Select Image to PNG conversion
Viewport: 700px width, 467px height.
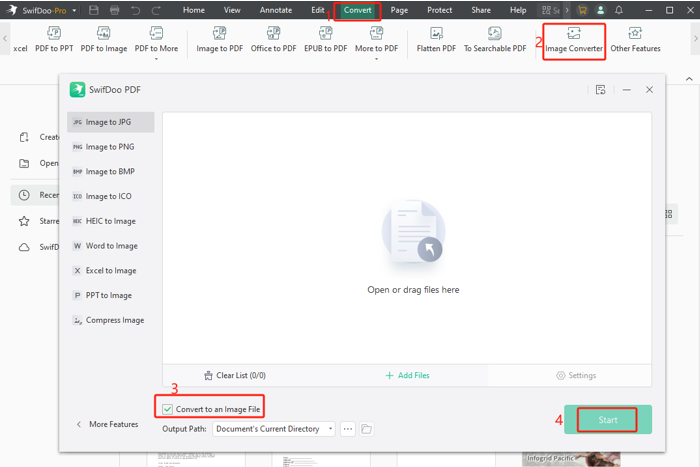tap(110, 147)
